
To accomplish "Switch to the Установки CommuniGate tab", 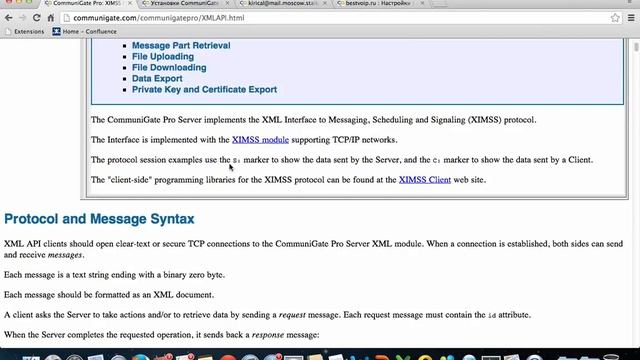I will pyautogui.click(x=183, y=3).
